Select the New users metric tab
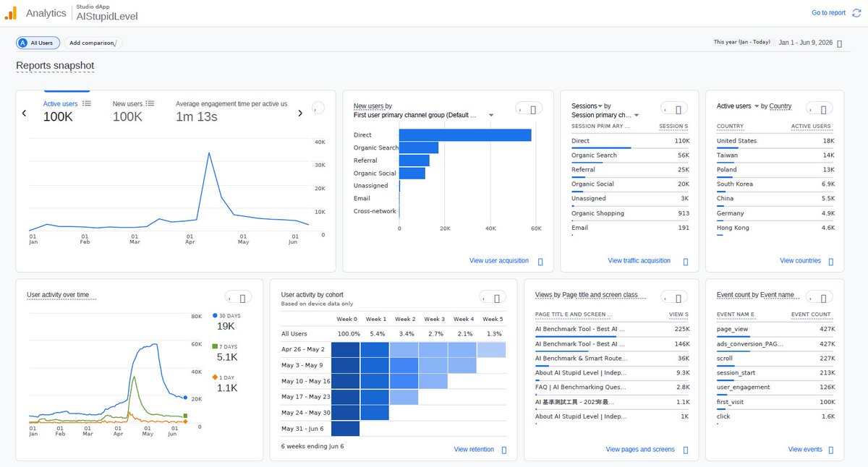868x467 pixels. pos(132,110)
